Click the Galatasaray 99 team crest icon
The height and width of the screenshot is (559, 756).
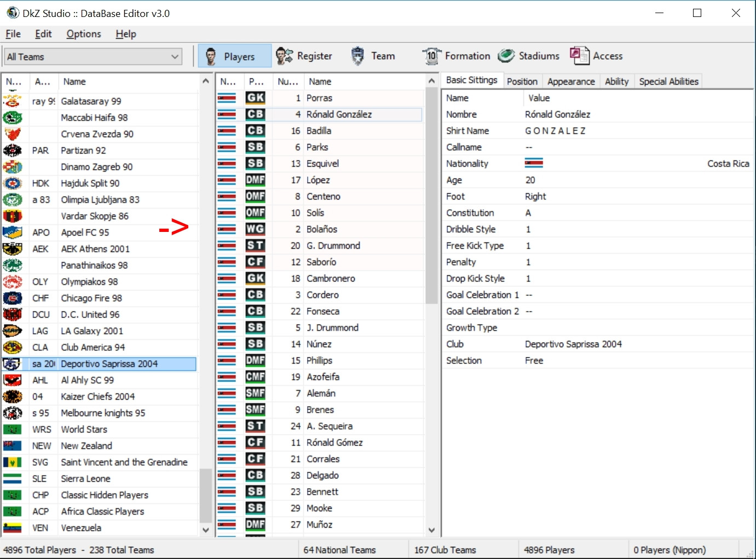click(13, 101)
